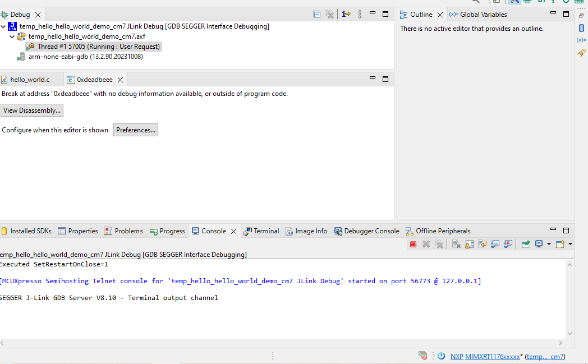Click View Disassembly button
588x364 pixels.
point(32,110)
